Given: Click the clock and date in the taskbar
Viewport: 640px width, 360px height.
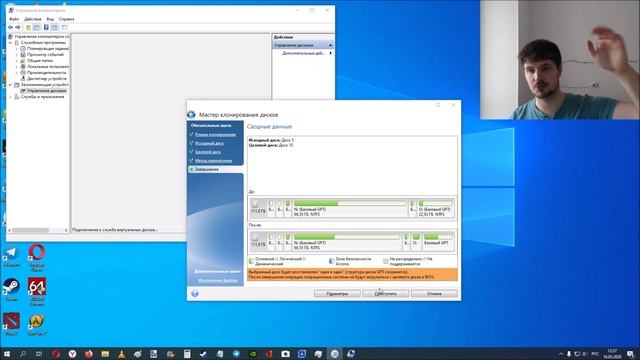Looking at the screenshot, I should point(613,354).
